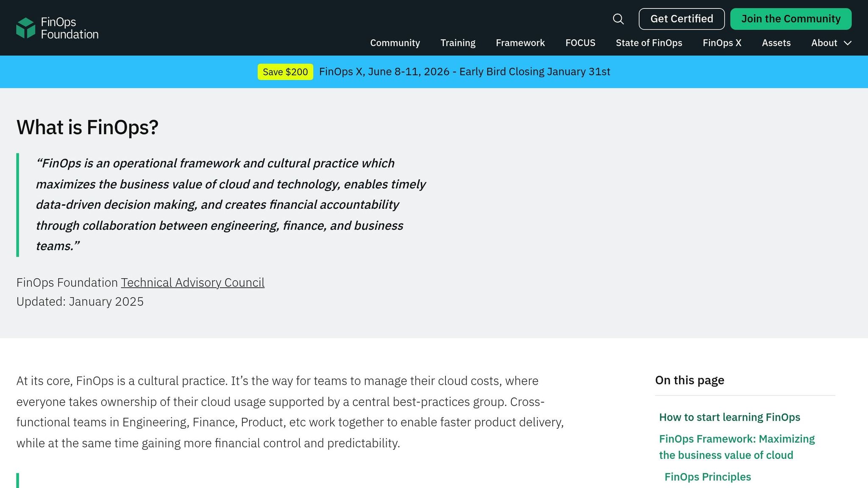The image size is (868, 488).
Task: Click the Save $200 badge
Action: coord(285,72)
